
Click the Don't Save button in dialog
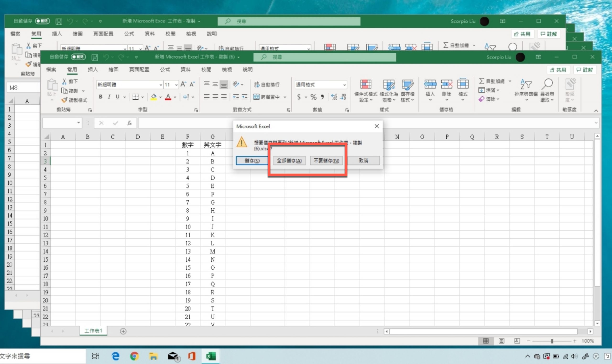[326, 161]
